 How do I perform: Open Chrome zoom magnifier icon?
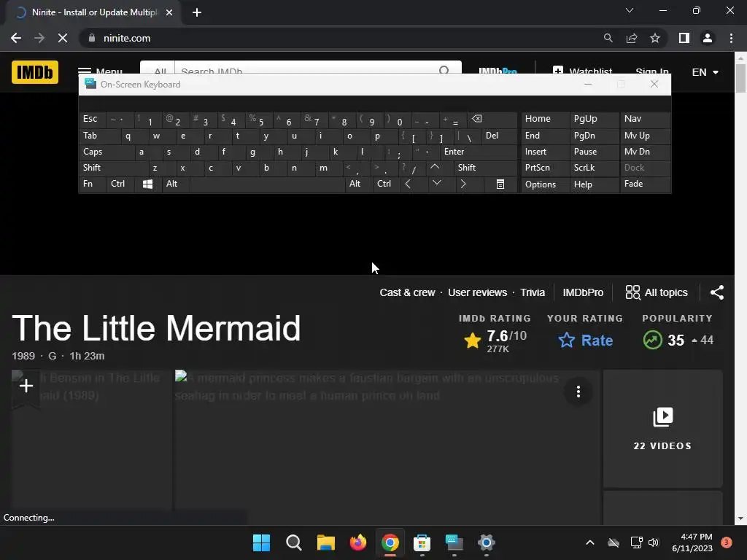(608, 38)
